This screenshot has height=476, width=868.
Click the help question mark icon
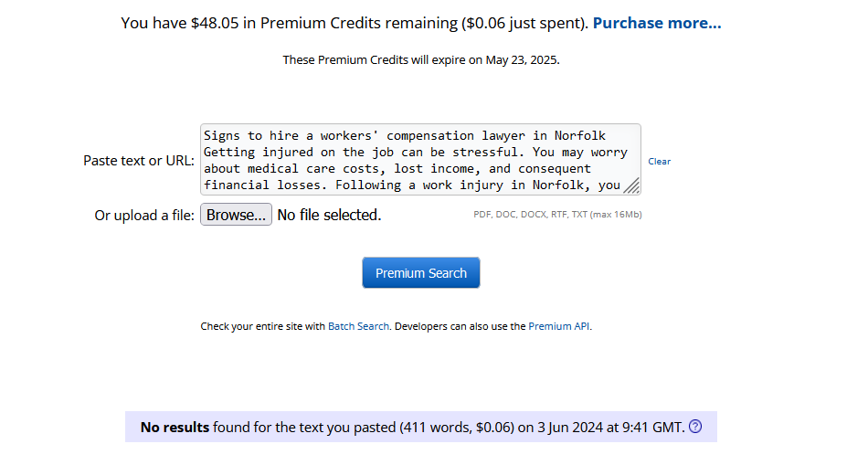click(695, 426)
